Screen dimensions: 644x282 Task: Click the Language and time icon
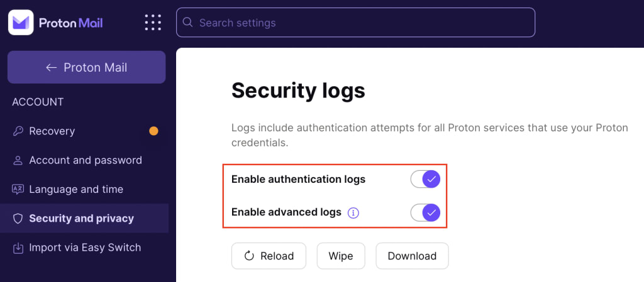pyautogui.click(x=18, y=190)
